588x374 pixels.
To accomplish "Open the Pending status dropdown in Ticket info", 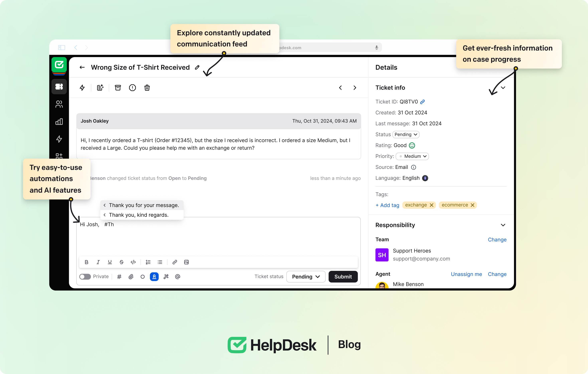I will tap(406, 135).
